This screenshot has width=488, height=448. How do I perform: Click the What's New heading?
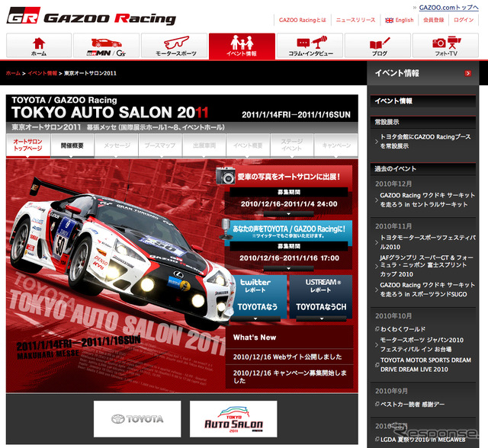255,338
